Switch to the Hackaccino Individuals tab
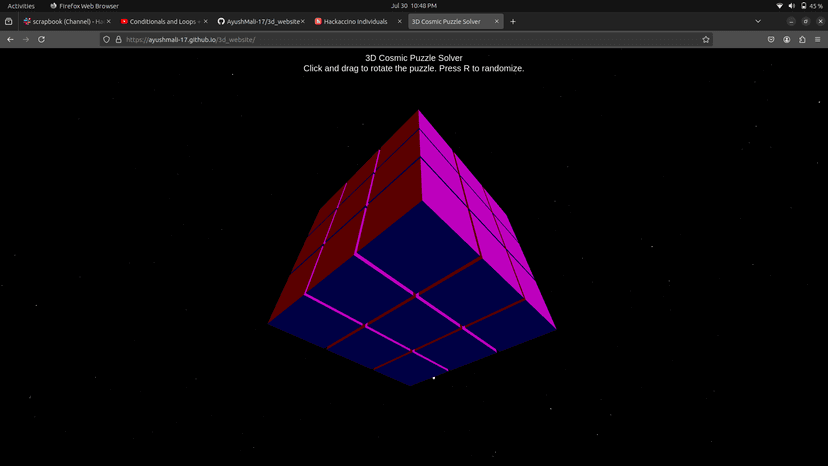 point(354,21)
